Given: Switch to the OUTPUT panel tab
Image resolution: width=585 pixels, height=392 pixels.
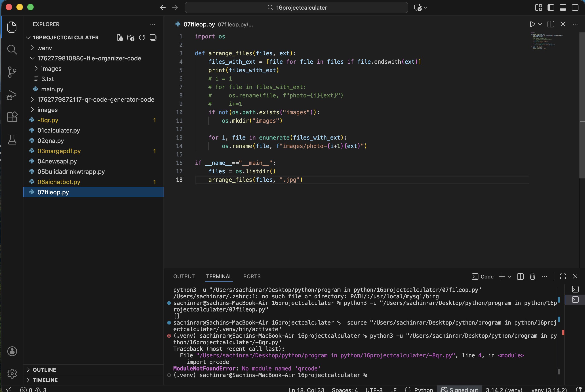Looking at the screenshot, I should tap(184, 276).
